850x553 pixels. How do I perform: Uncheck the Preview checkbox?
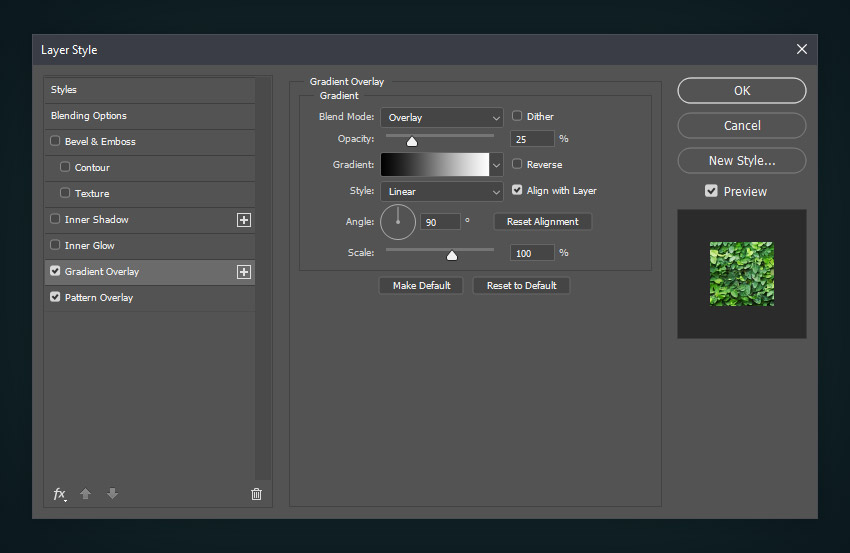[711, 191]
